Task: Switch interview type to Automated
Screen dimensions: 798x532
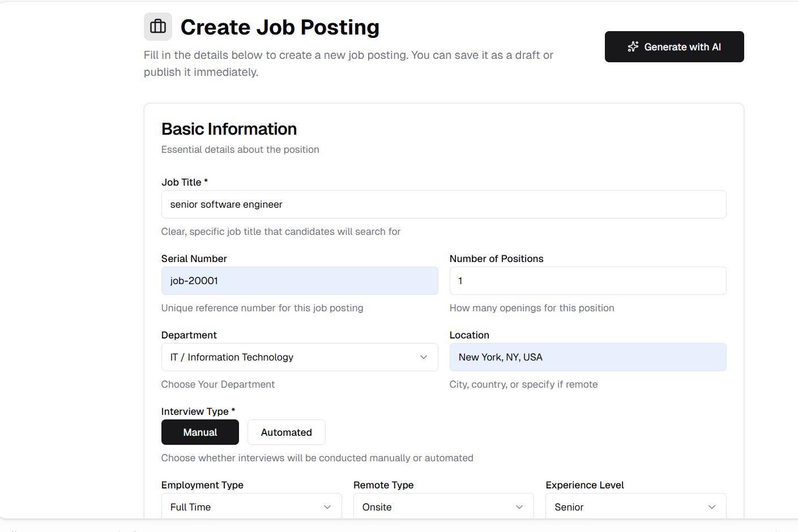Action: tap(286, 432)
